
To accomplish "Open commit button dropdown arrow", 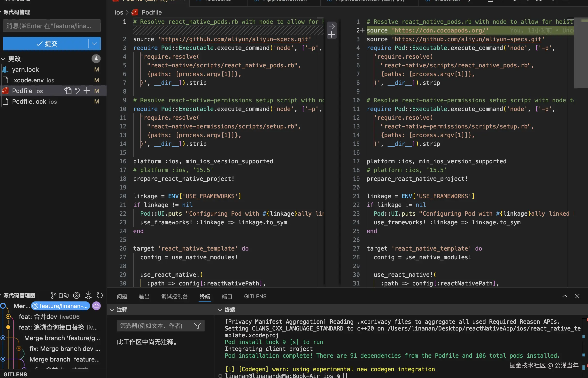I will pyautogui.click(x=94, y=44).
